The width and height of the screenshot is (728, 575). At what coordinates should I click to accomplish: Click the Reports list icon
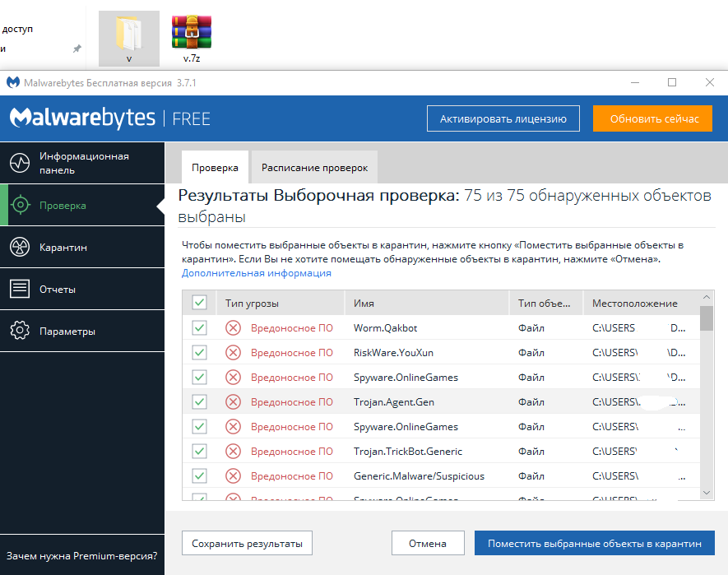[20, 289]
